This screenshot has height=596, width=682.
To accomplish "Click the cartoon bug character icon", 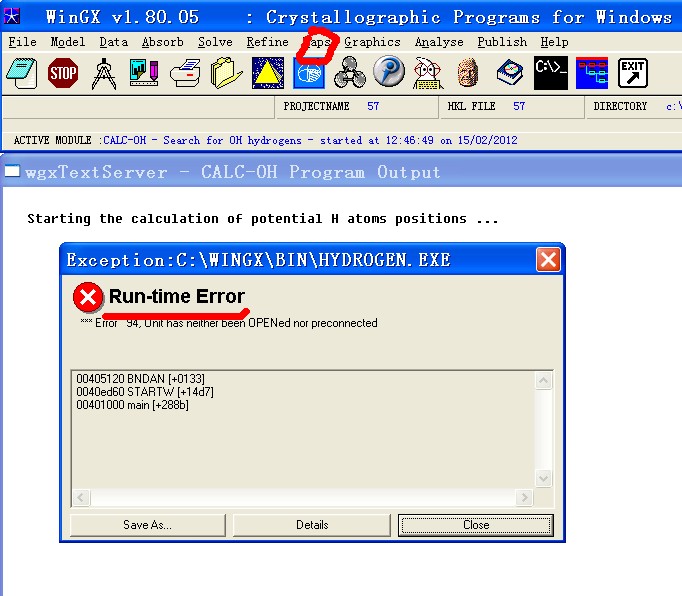I will (428, 73).
